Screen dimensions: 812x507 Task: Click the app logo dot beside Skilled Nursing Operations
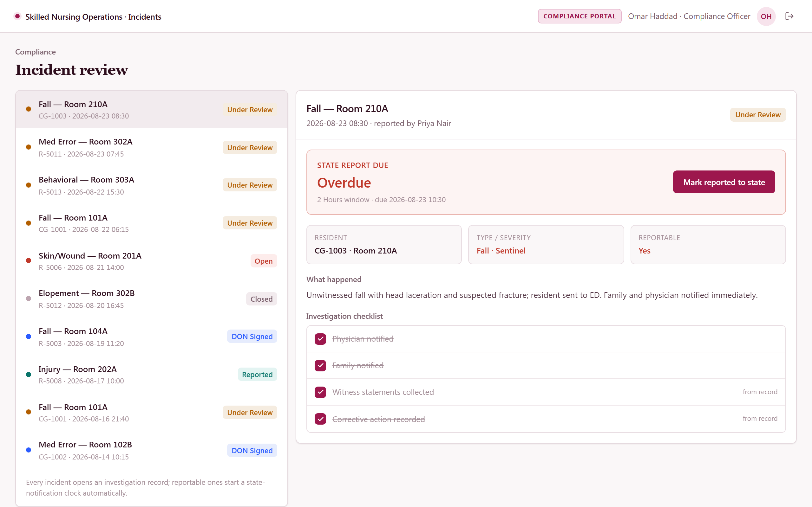(x=17, y=16)
